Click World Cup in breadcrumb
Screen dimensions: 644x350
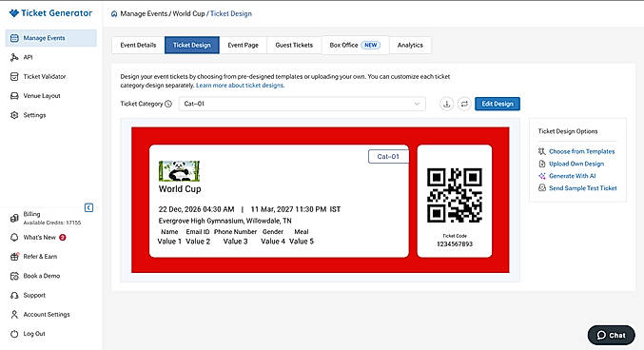pos(188,13)
